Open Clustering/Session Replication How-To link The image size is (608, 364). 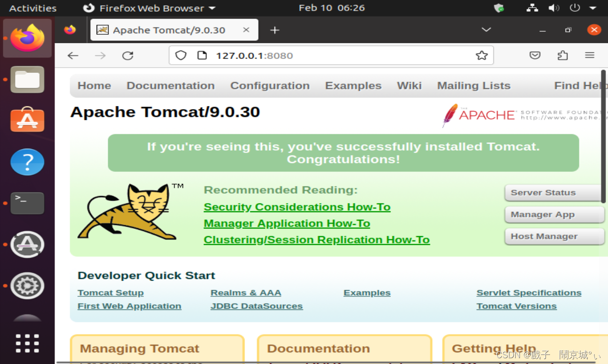[317, 240]
